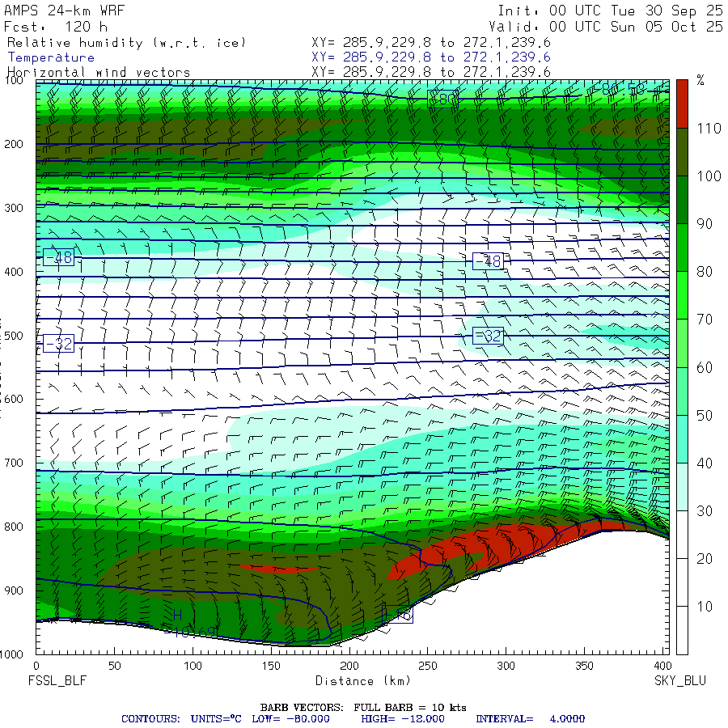Click the colorbar '%' unit label
Screen dimensions: 728x728
[700, 80]
